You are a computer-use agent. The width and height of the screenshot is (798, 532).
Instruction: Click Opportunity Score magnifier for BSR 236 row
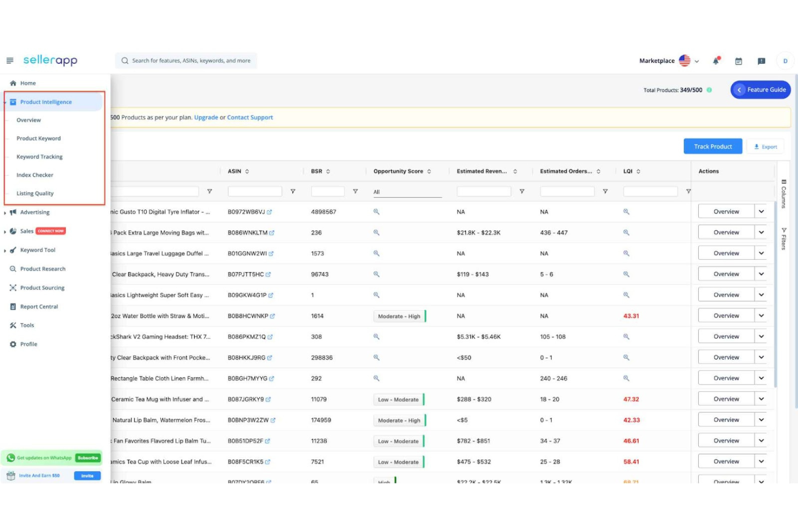(376, 233)
